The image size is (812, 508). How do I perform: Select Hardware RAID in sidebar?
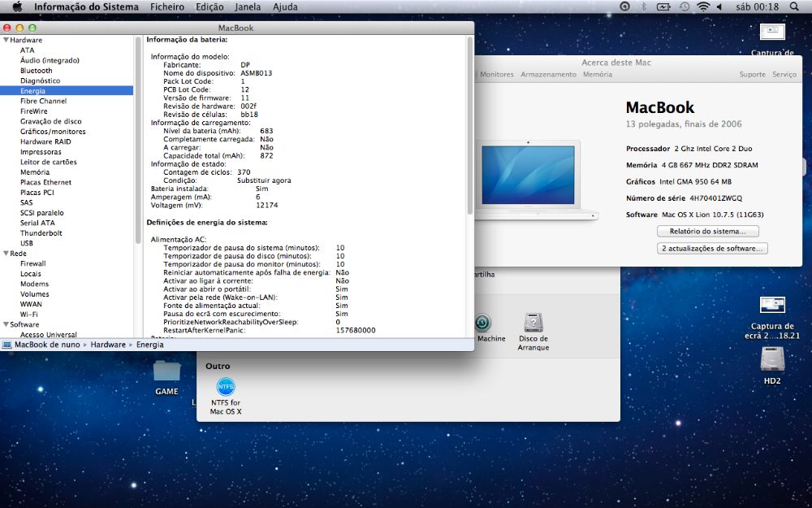point(45,141)
